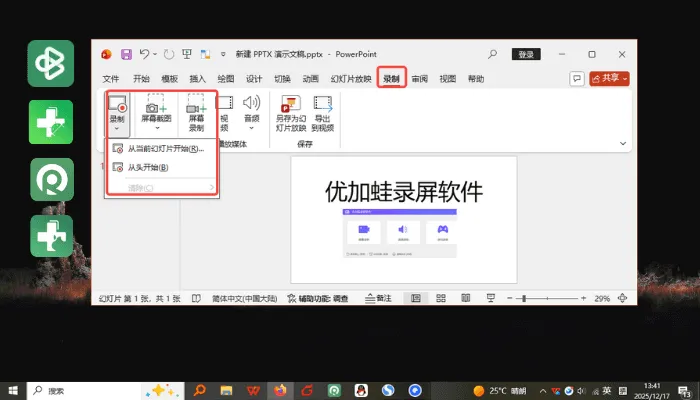
Task: Open the 帮助 tab
Action: 476,79
